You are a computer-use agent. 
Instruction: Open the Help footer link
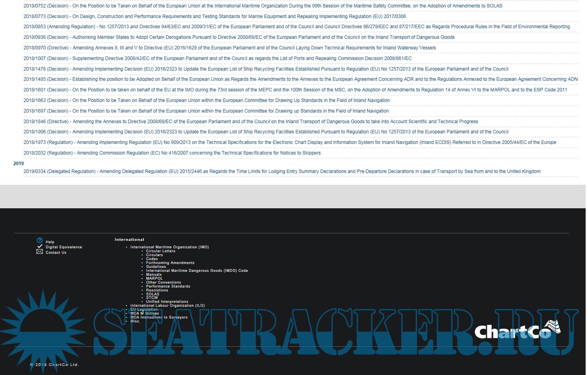tap(50, 242)
